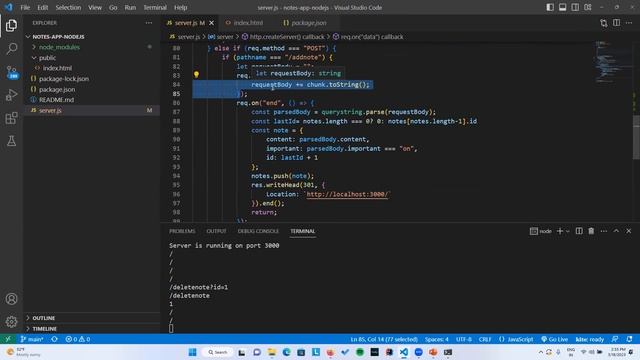Open Explorer Views and More Actions ellipsis
Image resolution: width=640 pixels, height=360 pixels.
pyautogui.click(x=149, y=23)
